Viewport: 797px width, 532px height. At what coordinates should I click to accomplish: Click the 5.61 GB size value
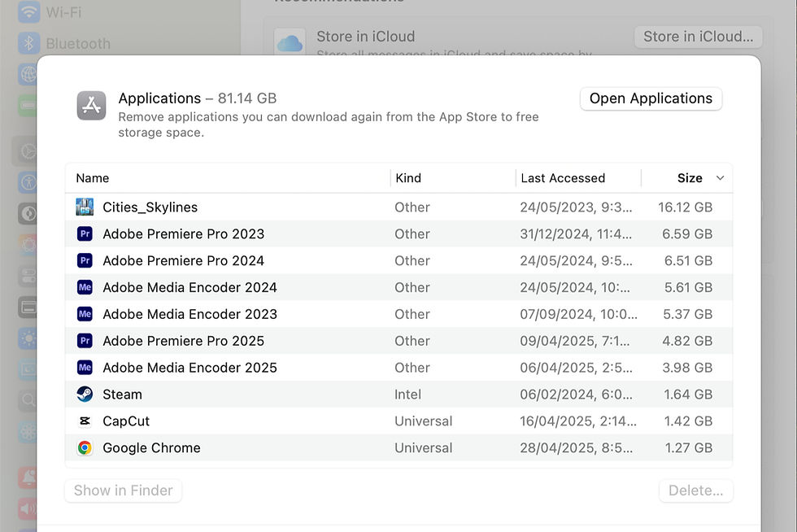[x=688, y=287]
